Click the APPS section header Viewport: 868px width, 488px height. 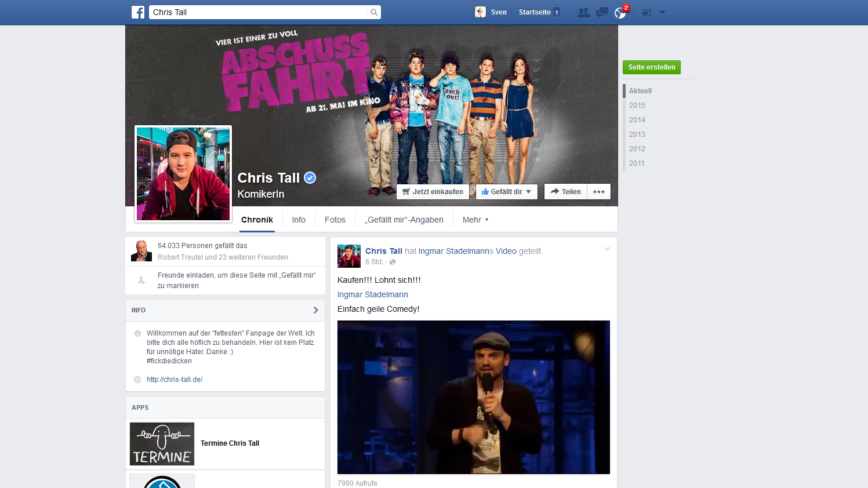click(140, 407)
